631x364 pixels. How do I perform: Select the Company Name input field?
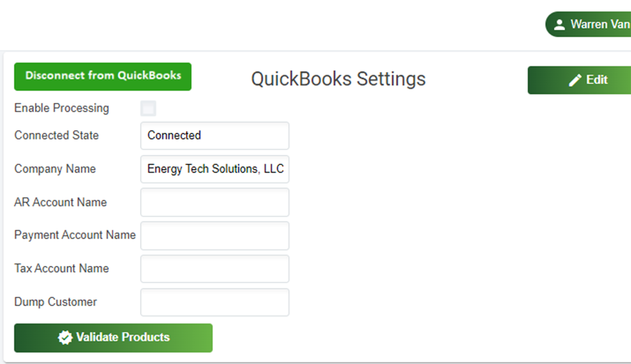pyautogui.click(x=215, y=169)
